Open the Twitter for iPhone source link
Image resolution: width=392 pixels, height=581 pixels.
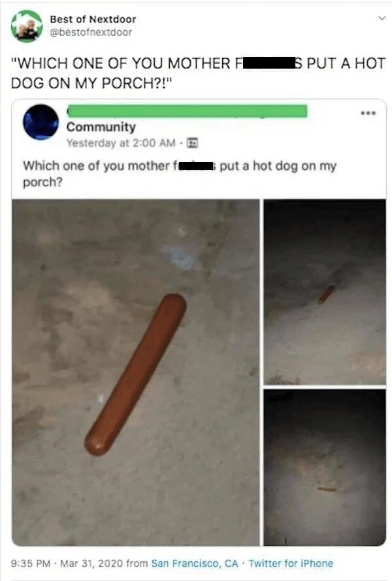point(291,563)
